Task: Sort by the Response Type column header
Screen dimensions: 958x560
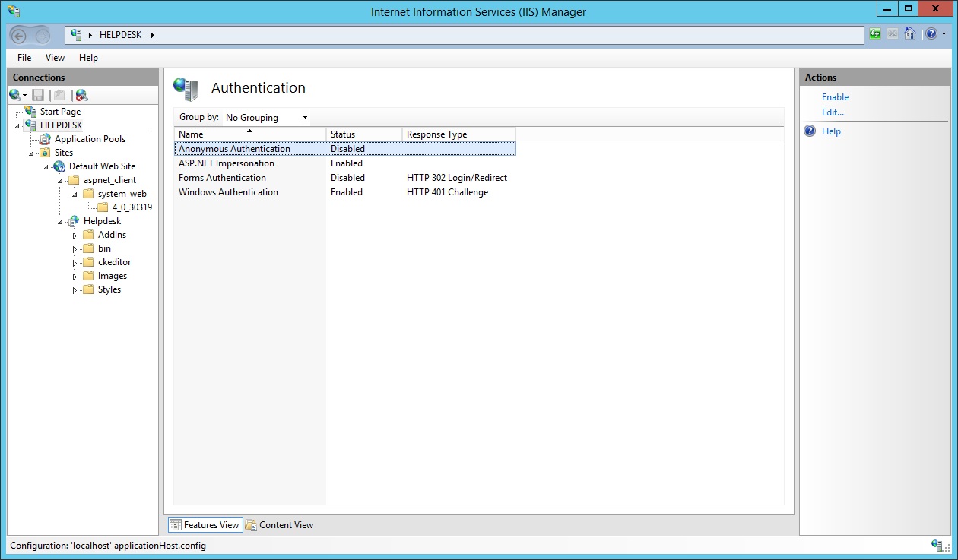Action: click(x=459, y=134)
